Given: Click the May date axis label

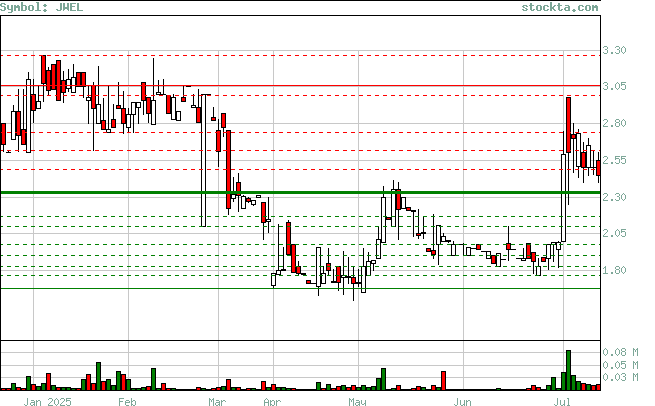Looking at the screenshot, I should [357, 402].
